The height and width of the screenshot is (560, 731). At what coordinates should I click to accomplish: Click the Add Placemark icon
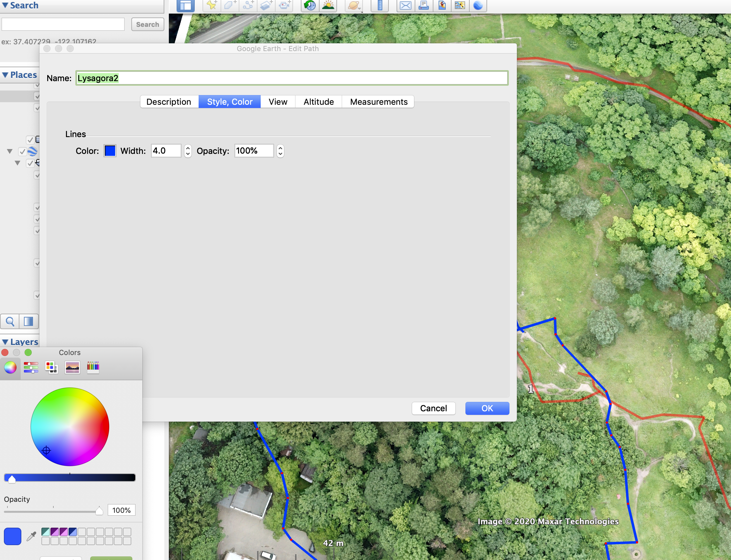point(211,6)
